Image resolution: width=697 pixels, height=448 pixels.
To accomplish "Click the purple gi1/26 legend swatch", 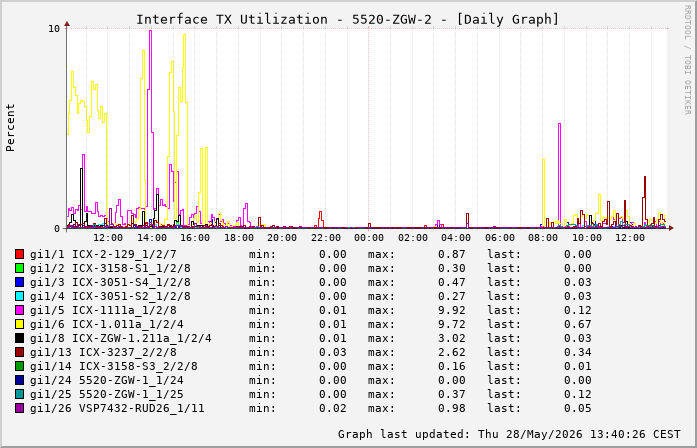I will pos(19,408).
